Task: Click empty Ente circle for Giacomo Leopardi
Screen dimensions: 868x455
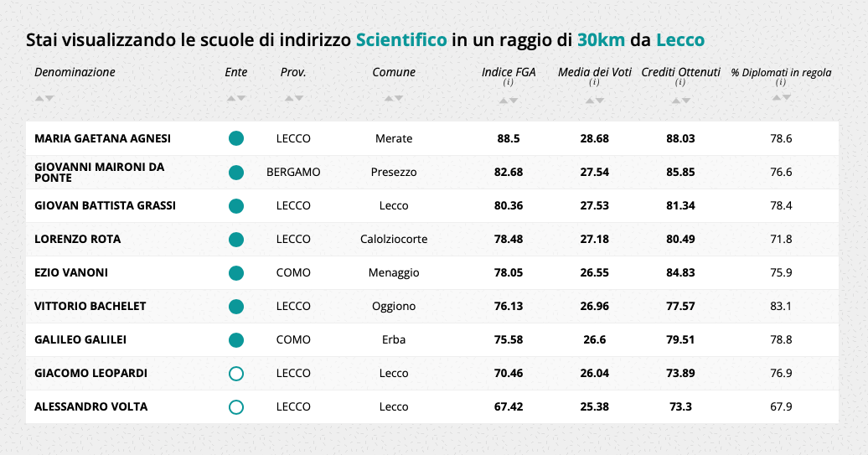Action: [236, 373]
